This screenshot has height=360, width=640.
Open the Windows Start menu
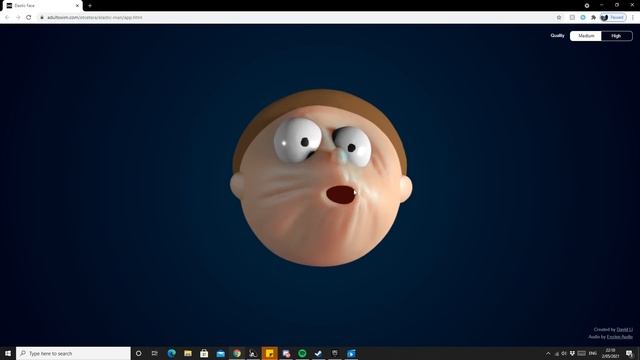pos(8,353)
